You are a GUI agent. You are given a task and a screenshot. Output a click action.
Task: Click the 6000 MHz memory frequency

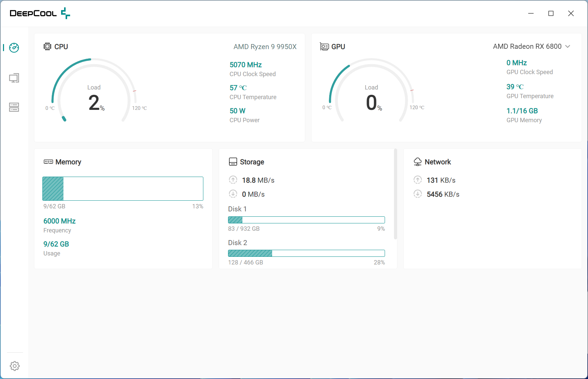coord(59,221)
